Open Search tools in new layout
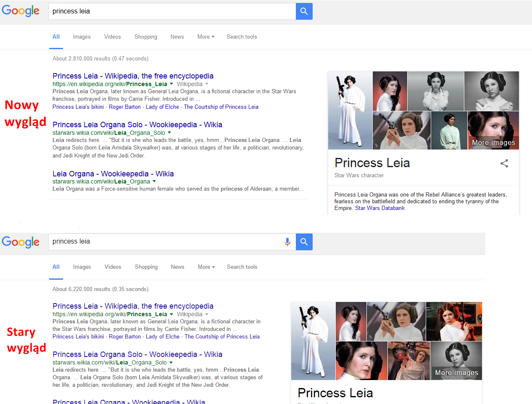The width and height of the screenshot is (532, 404). click(x=242, y=37)
